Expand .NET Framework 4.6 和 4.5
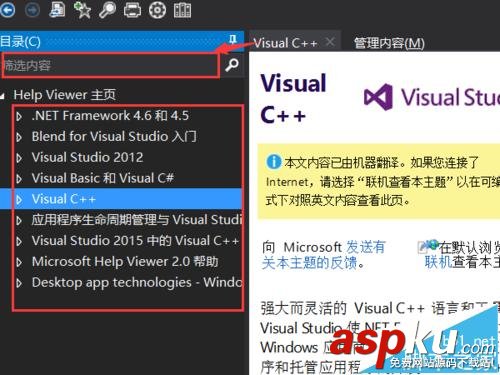The image size is (500, 375). [x=19, y=116]
